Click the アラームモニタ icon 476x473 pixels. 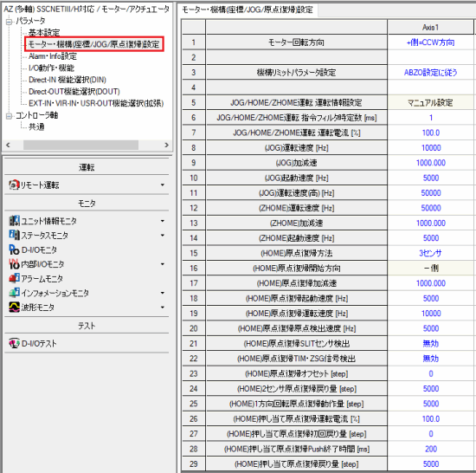tap(14, 278)
